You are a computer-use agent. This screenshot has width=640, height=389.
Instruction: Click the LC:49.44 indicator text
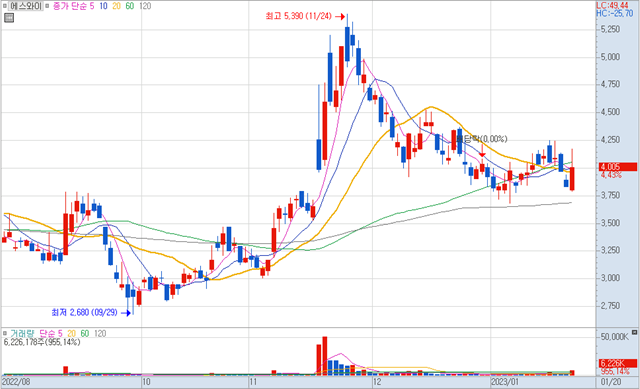pyautogui.click(x=612, y=5)
